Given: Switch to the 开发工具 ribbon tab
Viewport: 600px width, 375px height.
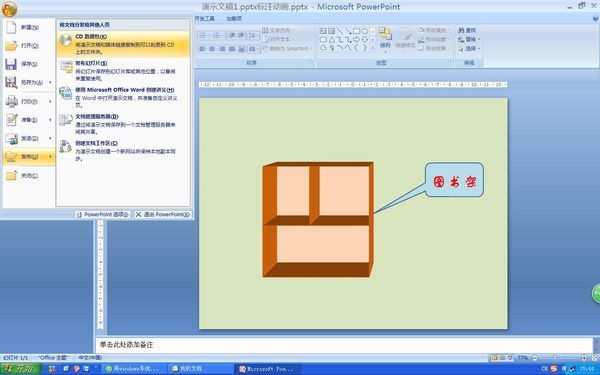Looking at the screenshot, I should pyautogui.click(x=205, y=19).
